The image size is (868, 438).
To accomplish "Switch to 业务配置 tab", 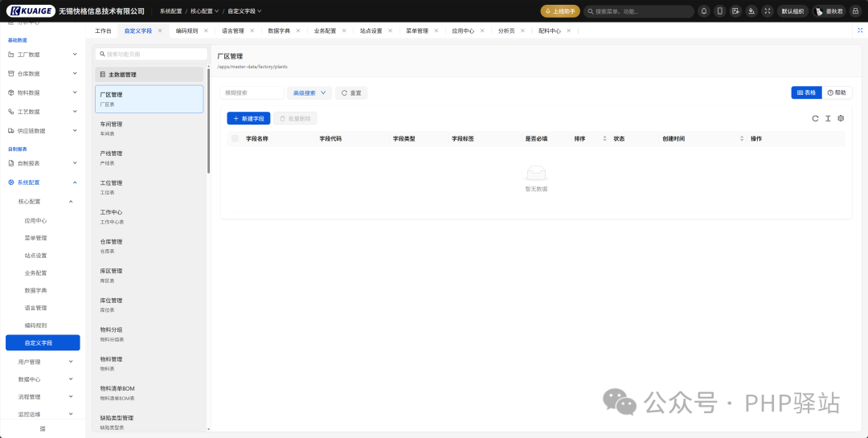I will (325, 31).
